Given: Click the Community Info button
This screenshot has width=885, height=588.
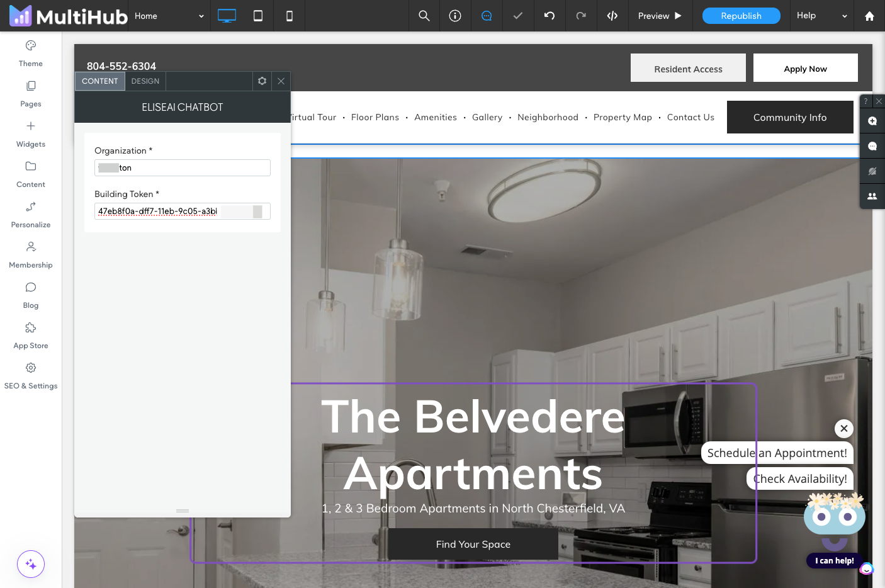Looking at the screenshot, I should click(x=790, y=117).
